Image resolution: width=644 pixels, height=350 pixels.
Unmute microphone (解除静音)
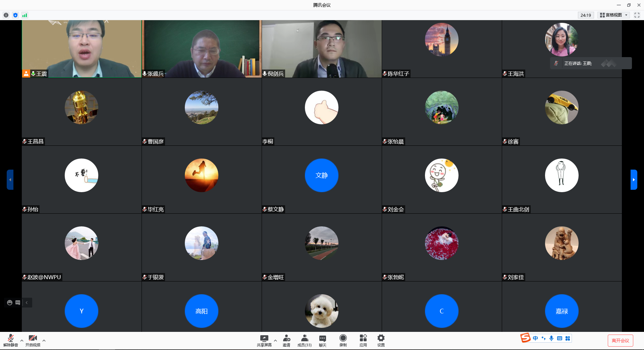11,340
